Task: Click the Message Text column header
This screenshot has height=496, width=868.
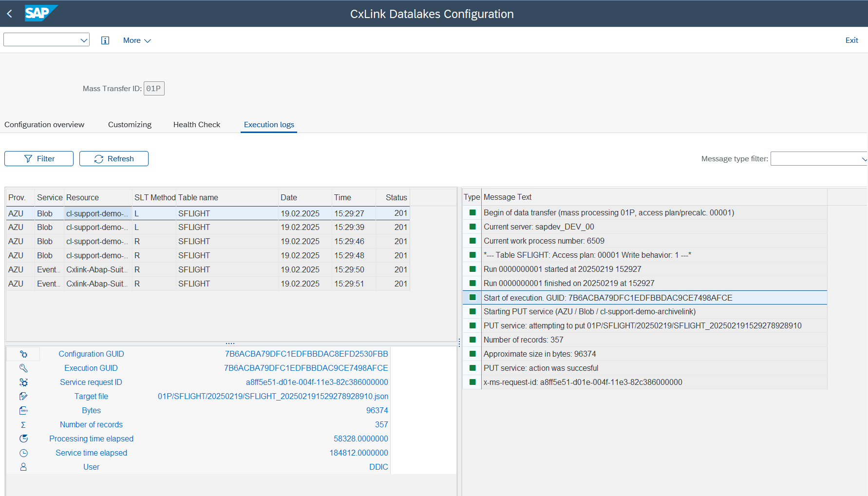Action: [654, 197]
